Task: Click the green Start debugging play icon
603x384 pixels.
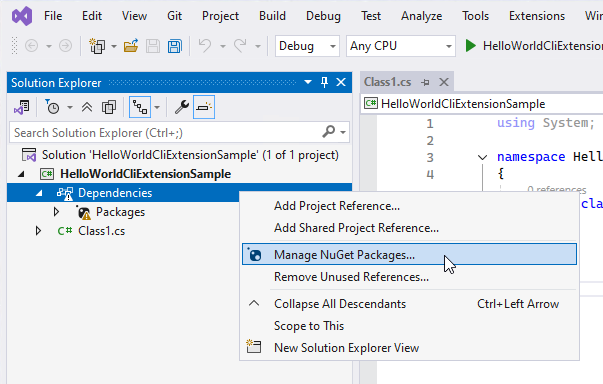Action: click(x=470, y=46)
